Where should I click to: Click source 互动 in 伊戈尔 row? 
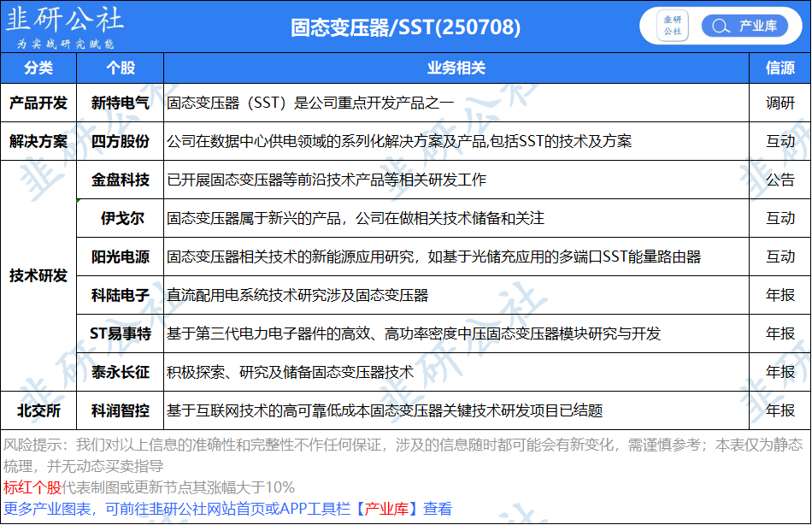[x=780, y=218]
